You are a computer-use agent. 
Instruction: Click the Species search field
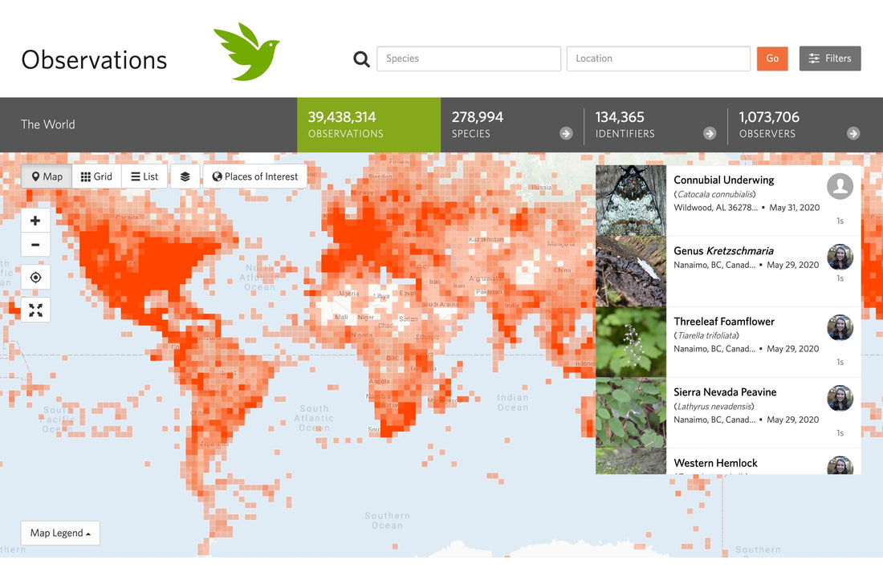[x=469, y=59]
